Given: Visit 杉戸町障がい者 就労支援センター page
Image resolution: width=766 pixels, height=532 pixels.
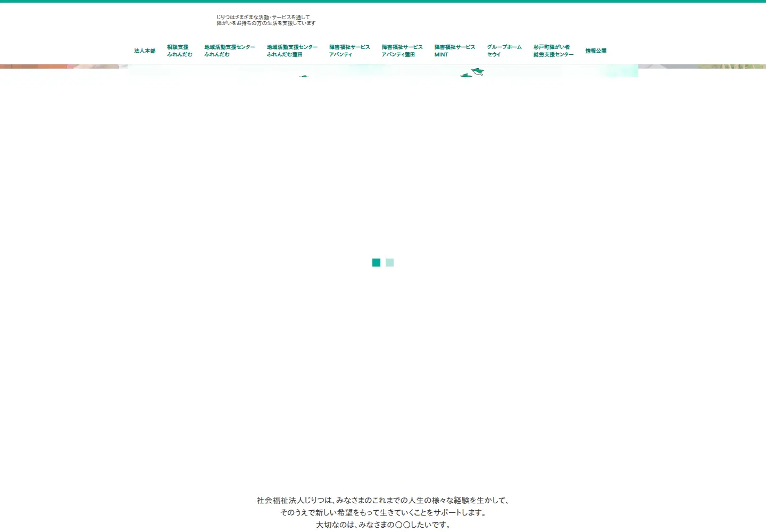Looking at the screenshot, I should (553, 51).
